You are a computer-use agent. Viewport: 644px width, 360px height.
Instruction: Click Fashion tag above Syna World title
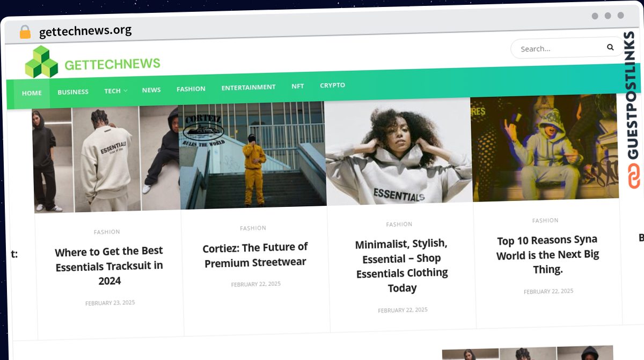click(x=545, y=220)
